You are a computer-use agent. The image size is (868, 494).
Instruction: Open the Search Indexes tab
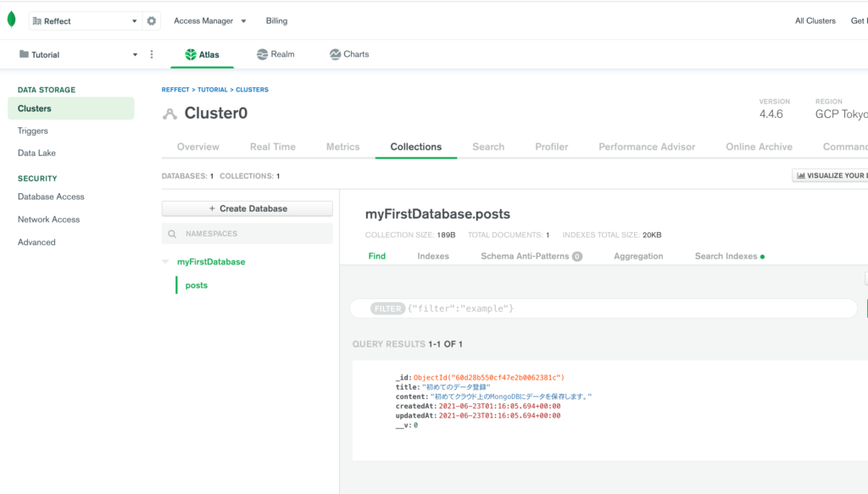[730, 256]
